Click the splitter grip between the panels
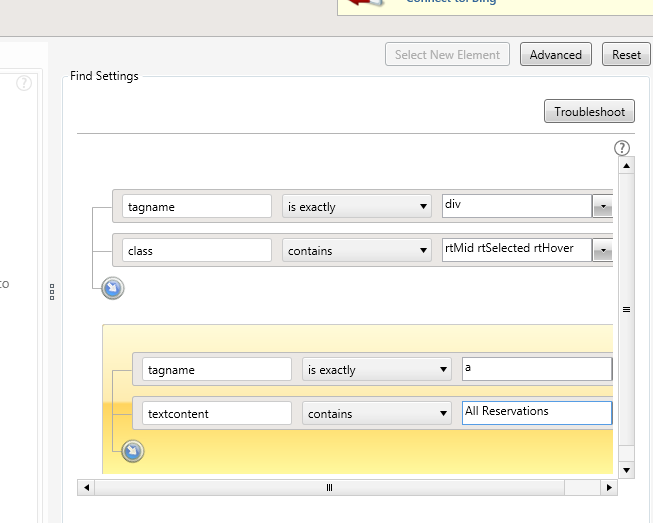The height and width of the screenshot is (523, 653). pyautogui.click(x=52, y=292)
